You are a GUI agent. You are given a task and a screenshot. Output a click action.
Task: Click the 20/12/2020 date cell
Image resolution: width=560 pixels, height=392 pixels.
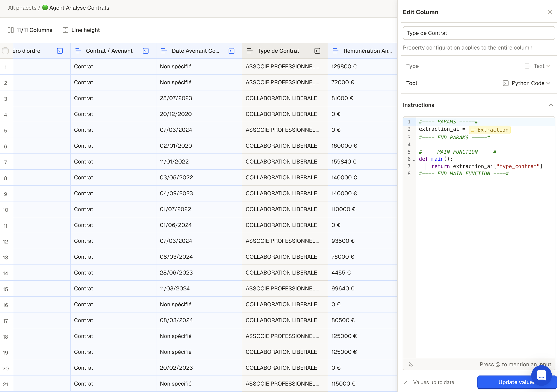199,114
